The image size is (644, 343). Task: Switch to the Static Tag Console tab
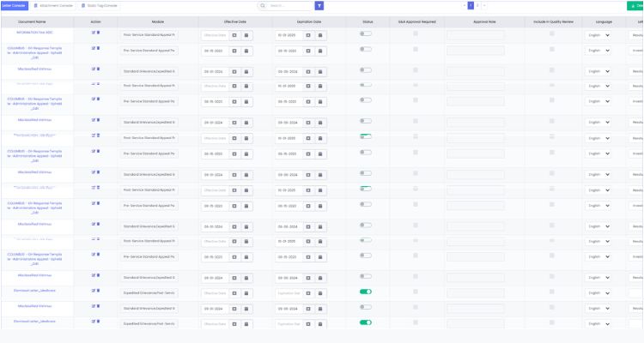(x=99, y=6)
